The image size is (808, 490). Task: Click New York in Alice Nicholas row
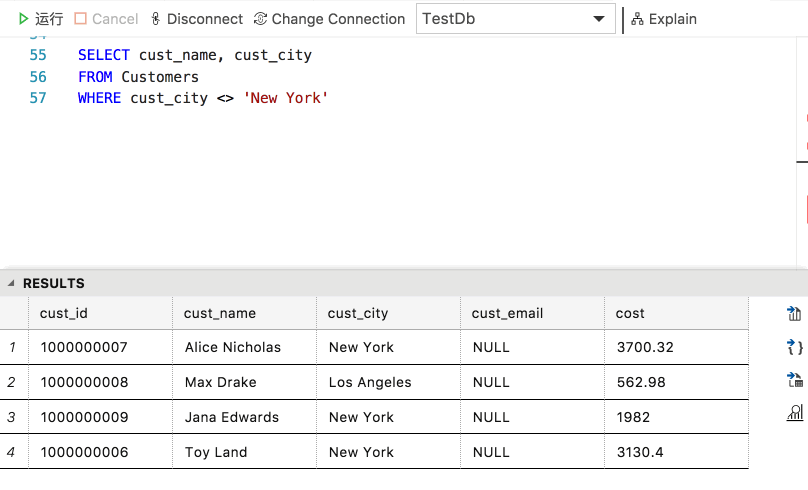(389, 347)
